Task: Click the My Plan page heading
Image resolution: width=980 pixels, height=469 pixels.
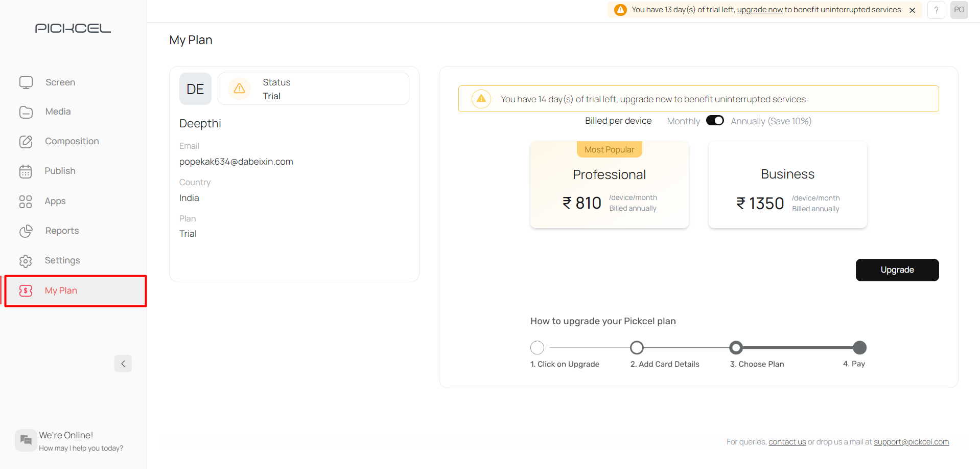Action: tap(191, 40)
